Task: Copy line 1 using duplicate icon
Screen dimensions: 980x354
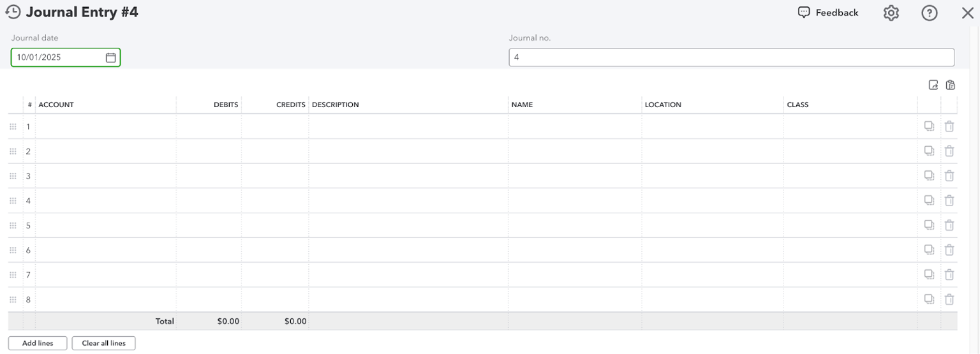Action: click(x=929, y=126)
